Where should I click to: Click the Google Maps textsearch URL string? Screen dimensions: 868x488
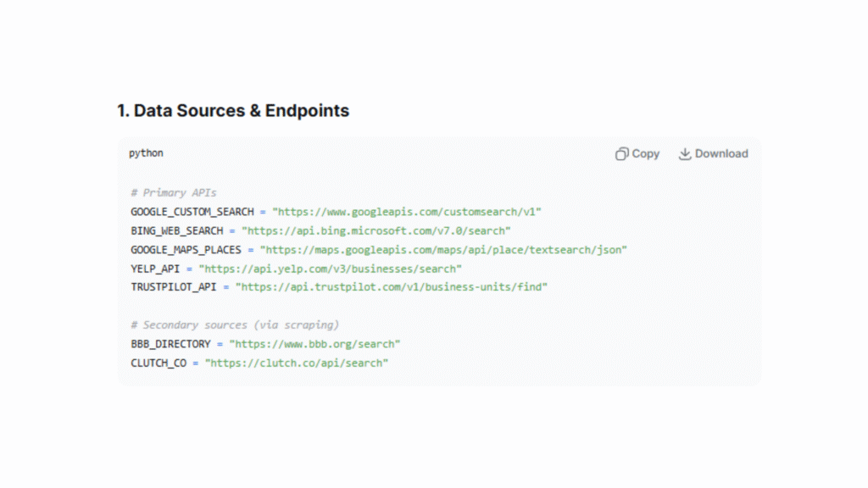443,250
